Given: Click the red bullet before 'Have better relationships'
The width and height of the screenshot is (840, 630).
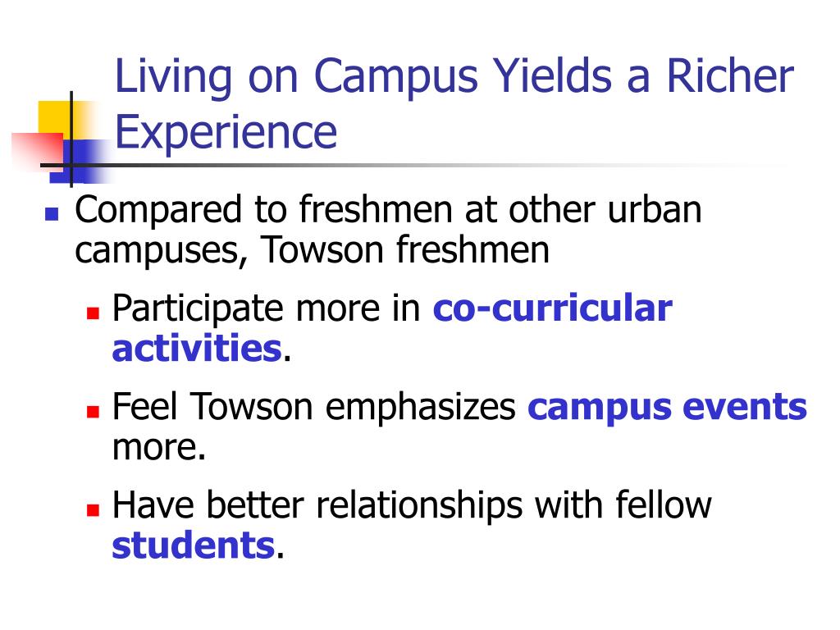Looking at the screenshot, I should click(x=94, y=509).
